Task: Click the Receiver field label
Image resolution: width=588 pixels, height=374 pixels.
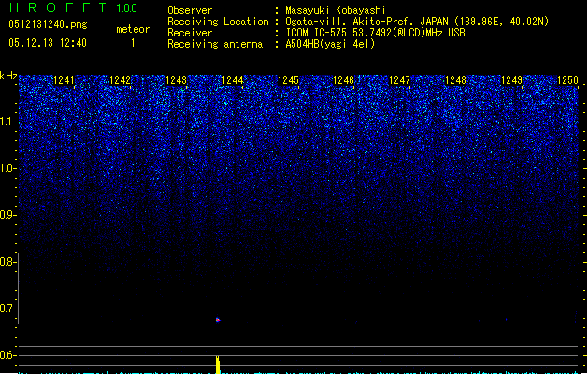Action: [190, 33]
